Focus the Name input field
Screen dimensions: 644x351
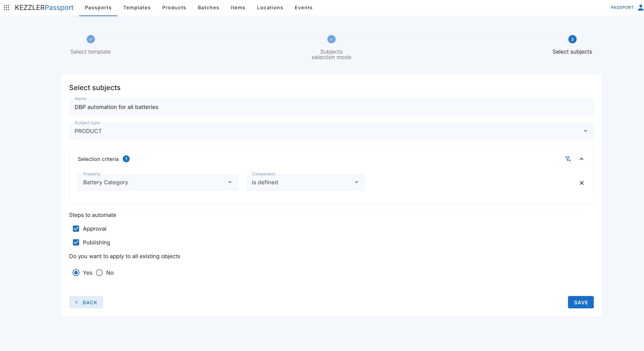tap(331, 107)
